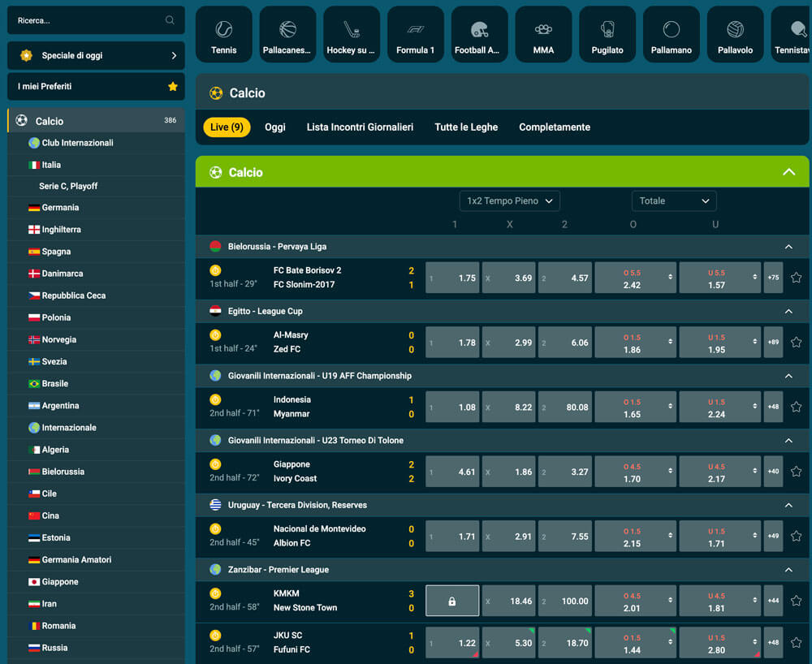Click the Indonesia match live clock icon
This screenshot has width=812, height=664.
pos(215,399)
